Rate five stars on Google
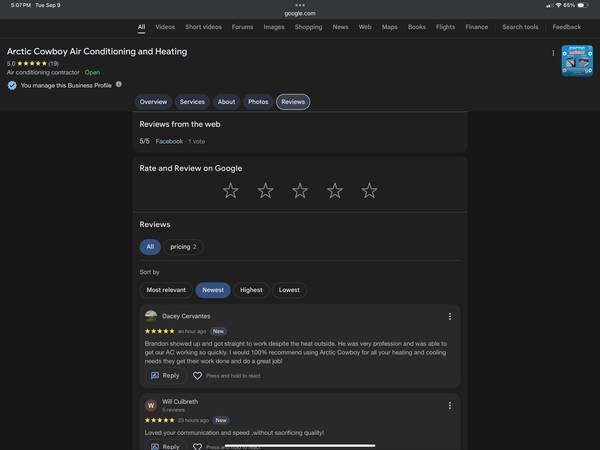The height and width of the screenshot is (450, 600). [x=369, y=191]
